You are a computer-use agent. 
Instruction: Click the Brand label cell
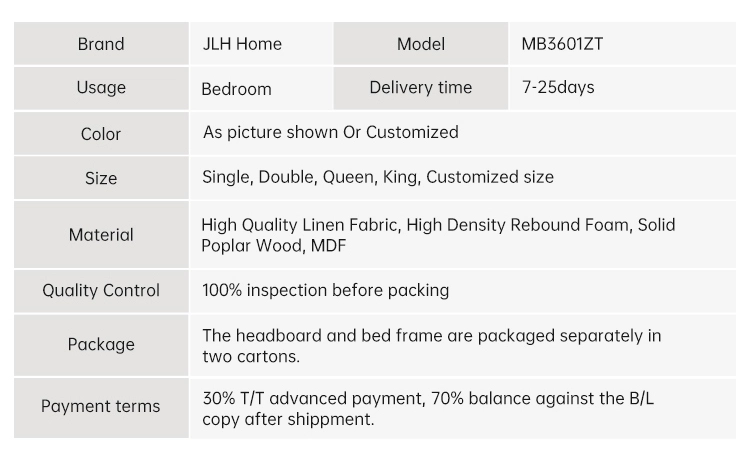pos(101,44)
